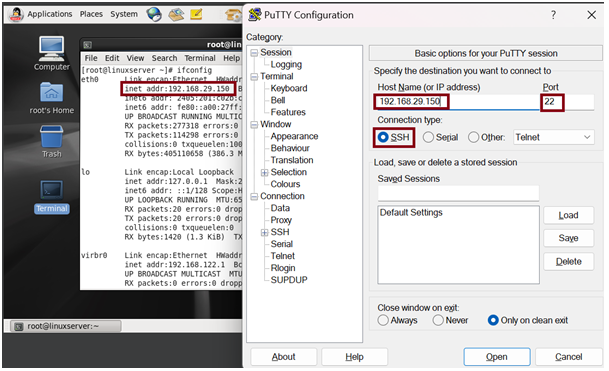Screen dimensions: 609x371
Task: Click the Saved Sessions text field
Action: click(458, 193)
